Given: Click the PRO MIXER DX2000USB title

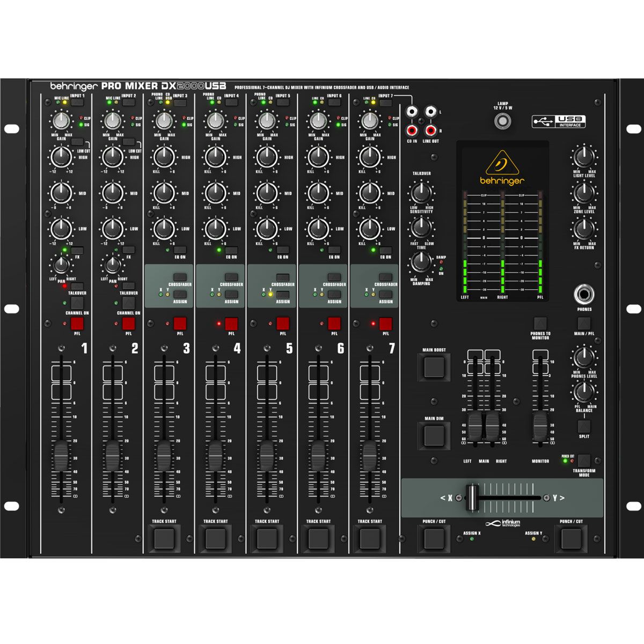Looking at the screenshot, I should [164, 86].
